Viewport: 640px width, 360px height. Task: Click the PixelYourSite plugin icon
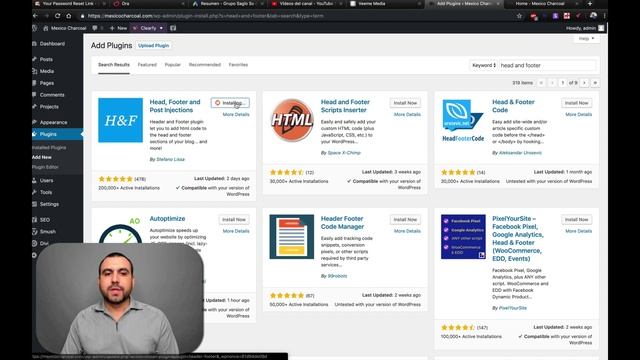(x=463, y=237)
